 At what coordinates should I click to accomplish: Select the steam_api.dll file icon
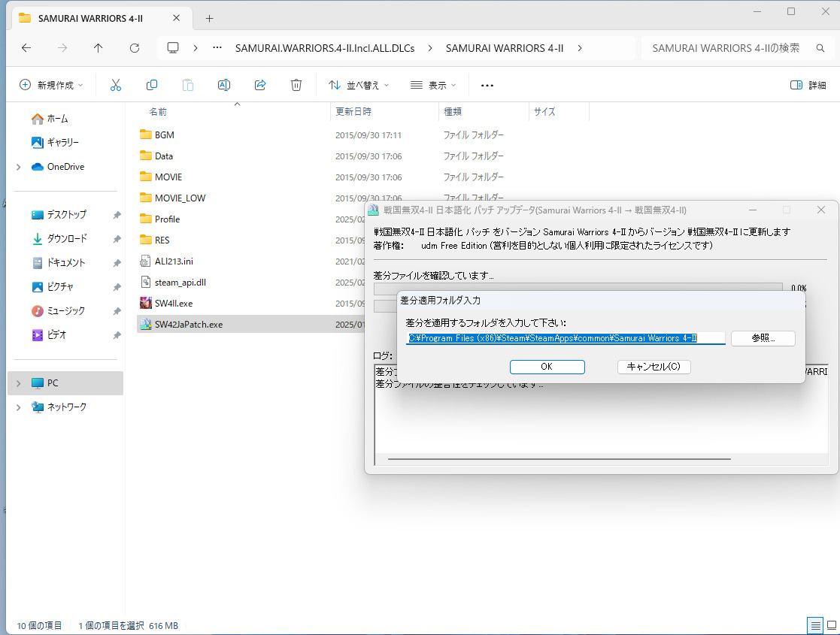(145, 282)
